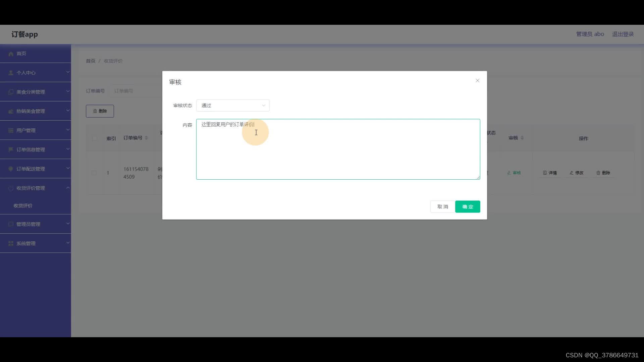The width and height of the screenshot is (644, 362).
Task: Click the four-squares icon beside 系统管理
Action: point(11,243)
